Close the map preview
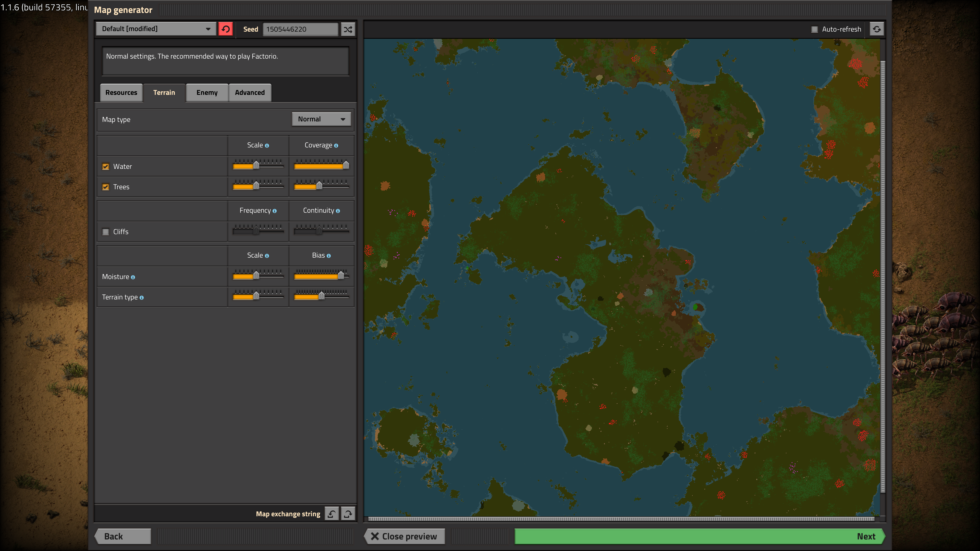This screenshot has height=551, width=980. [405, 536]
